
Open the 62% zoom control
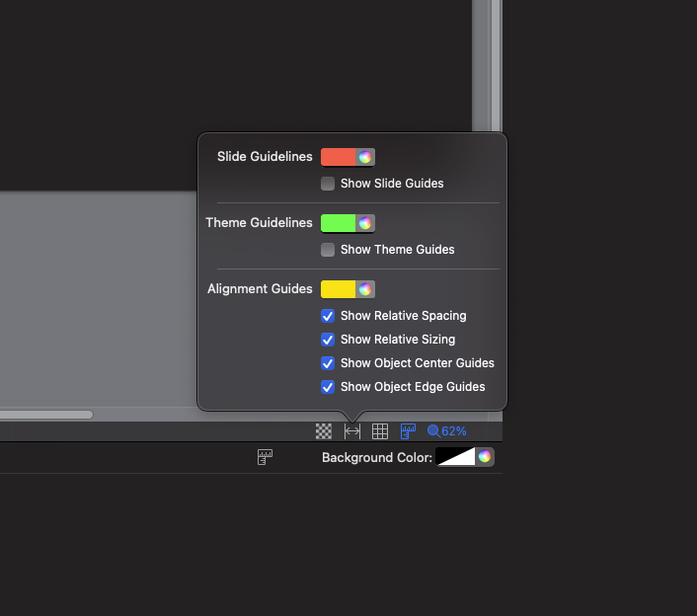(x=447, y=431)
